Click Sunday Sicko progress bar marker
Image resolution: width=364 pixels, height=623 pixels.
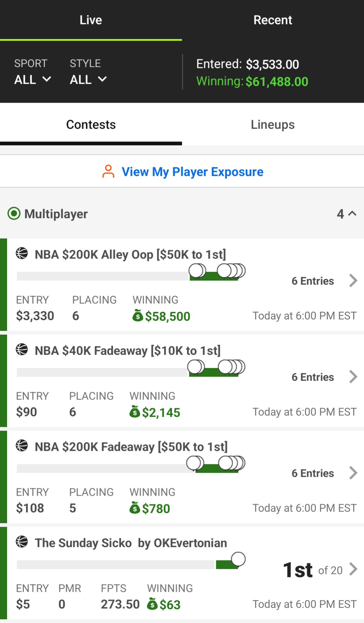tap(238, 559)
